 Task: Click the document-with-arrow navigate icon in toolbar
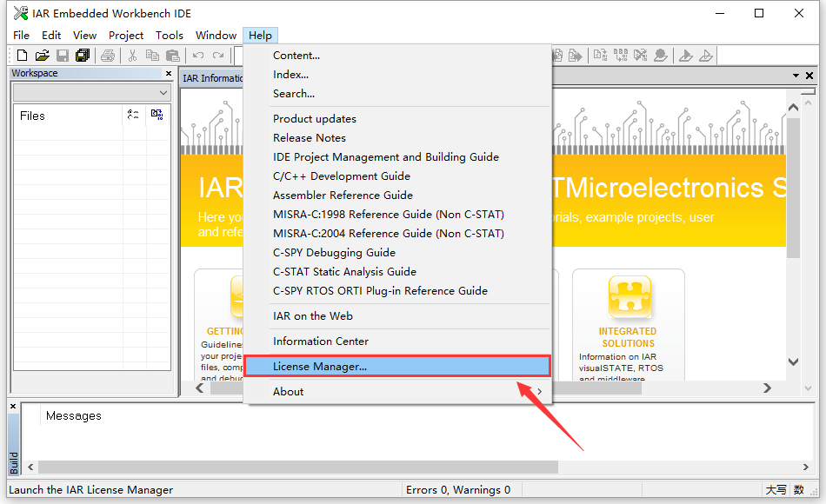[576, 56]
